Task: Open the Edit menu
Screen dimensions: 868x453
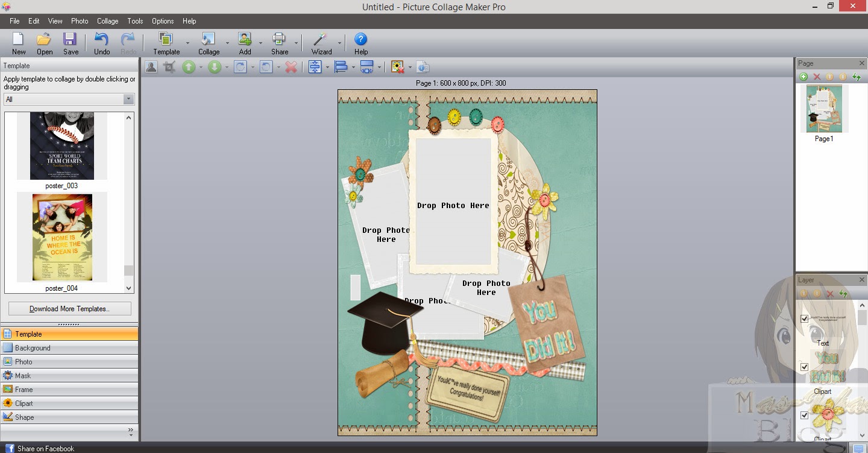Action: pyautogui.click(x=34, y=21)
